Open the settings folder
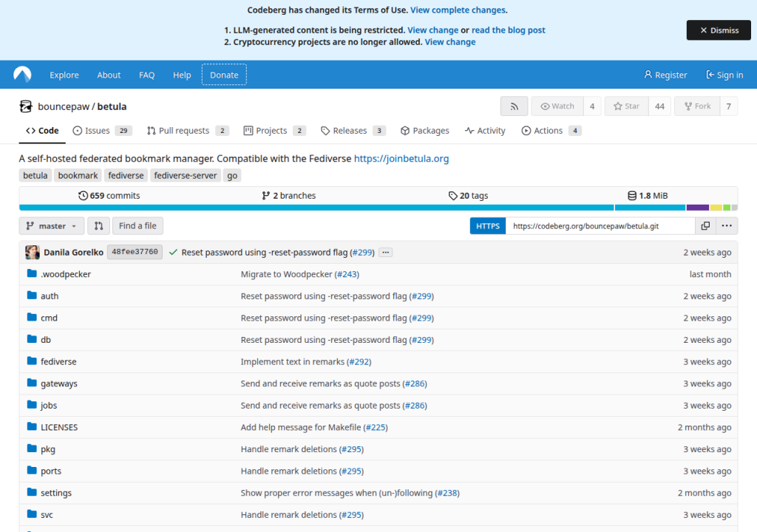The width and height of the screenshot is (757, 532). 56,493
